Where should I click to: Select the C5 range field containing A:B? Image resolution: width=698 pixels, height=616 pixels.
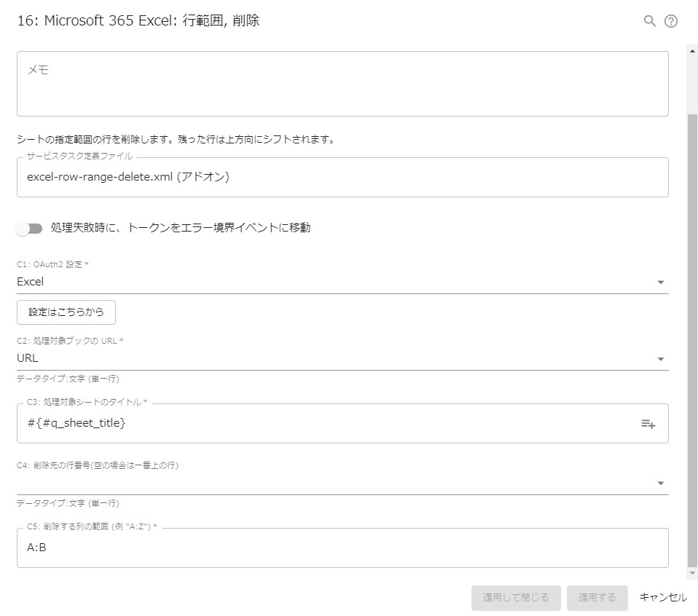coord(342,548)
